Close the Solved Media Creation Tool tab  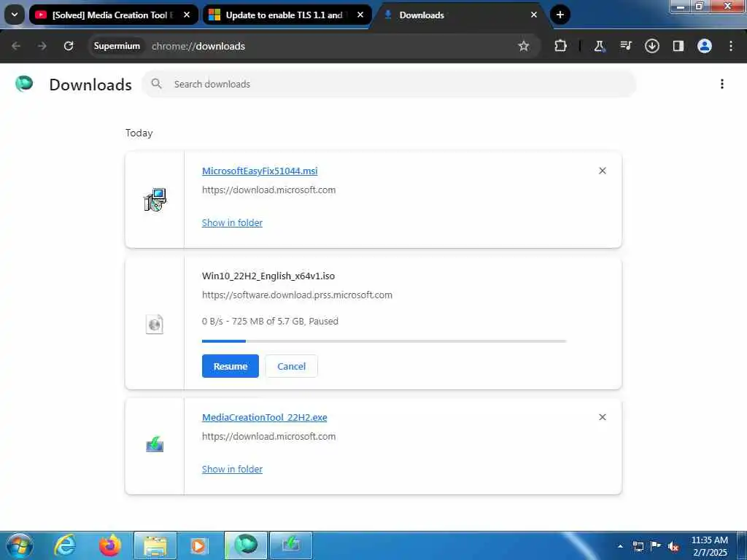[187, 15]
